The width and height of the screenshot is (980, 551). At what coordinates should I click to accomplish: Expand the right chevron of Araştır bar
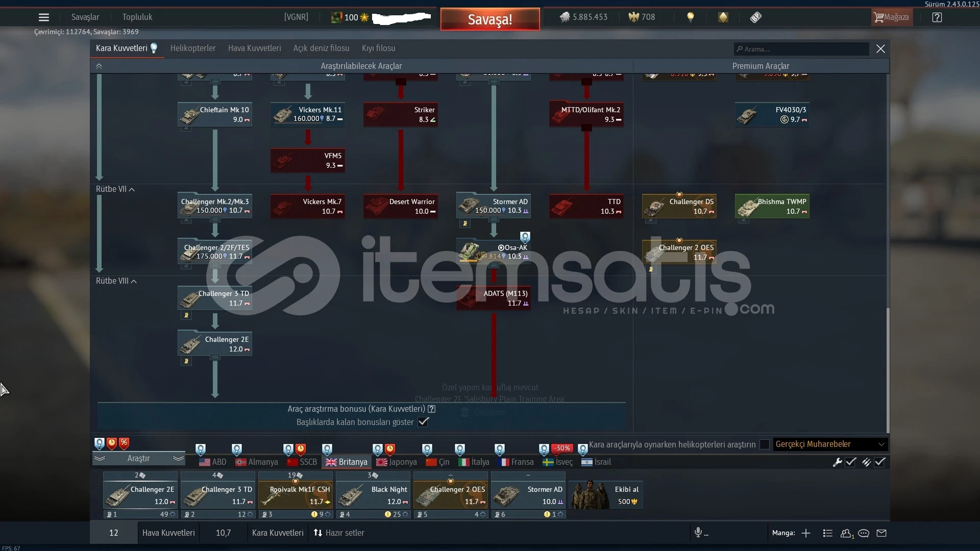[178, 459]
